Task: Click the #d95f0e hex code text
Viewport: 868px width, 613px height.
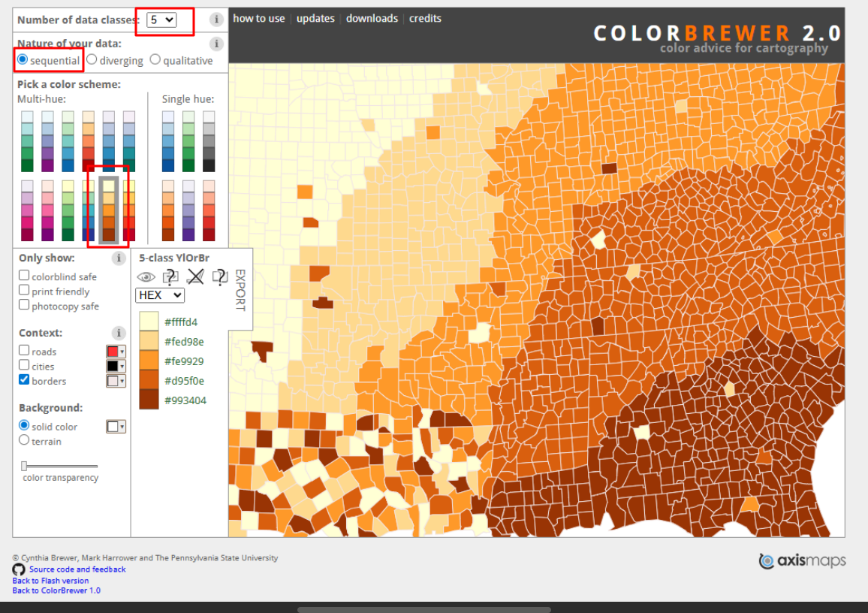Action: coord(185,381)
